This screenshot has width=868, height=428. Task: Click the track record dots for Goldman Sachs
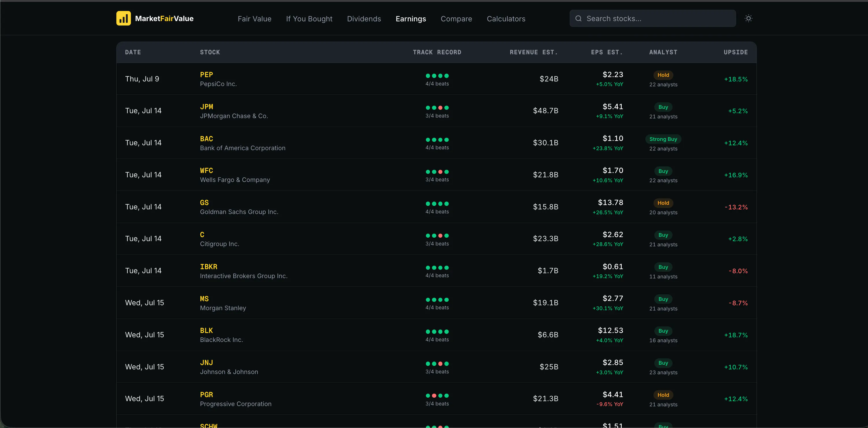[x=437, y=204]
